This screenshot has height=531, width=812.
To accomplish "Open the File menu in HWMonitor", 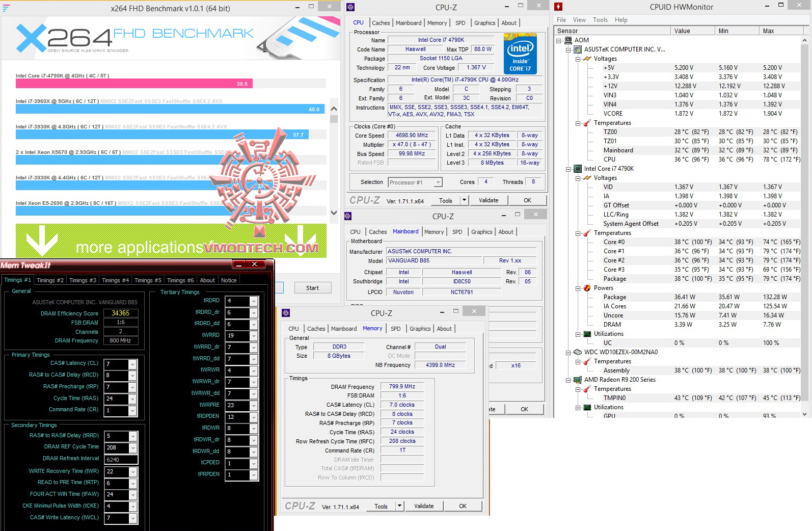I will (x=561, y=20).
